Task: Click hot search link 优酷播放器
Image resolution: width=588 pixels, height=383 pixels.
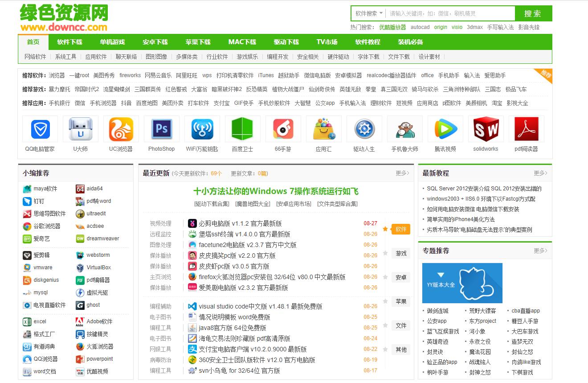Action: click(392, 27)
